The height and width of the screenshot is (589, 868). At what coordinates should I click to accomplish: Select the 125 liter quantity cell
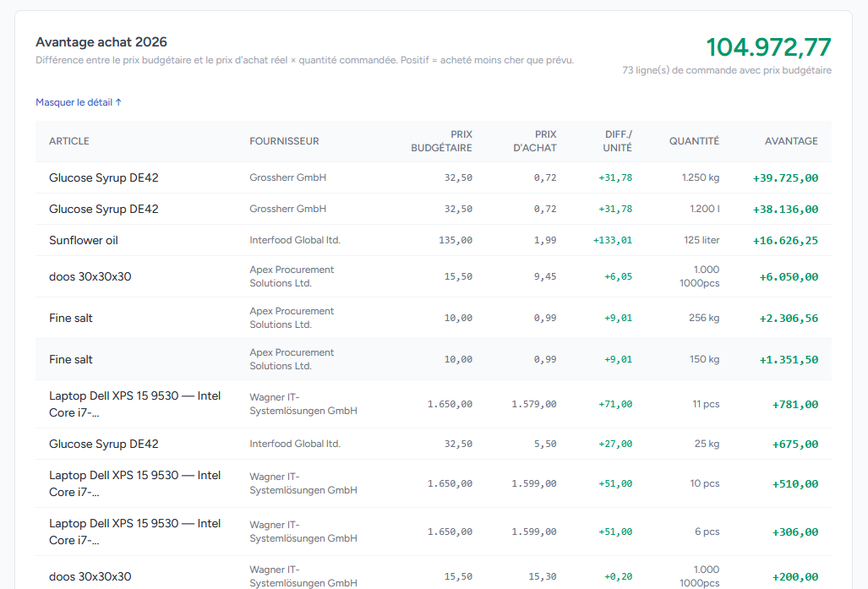(x=702, y=240)
